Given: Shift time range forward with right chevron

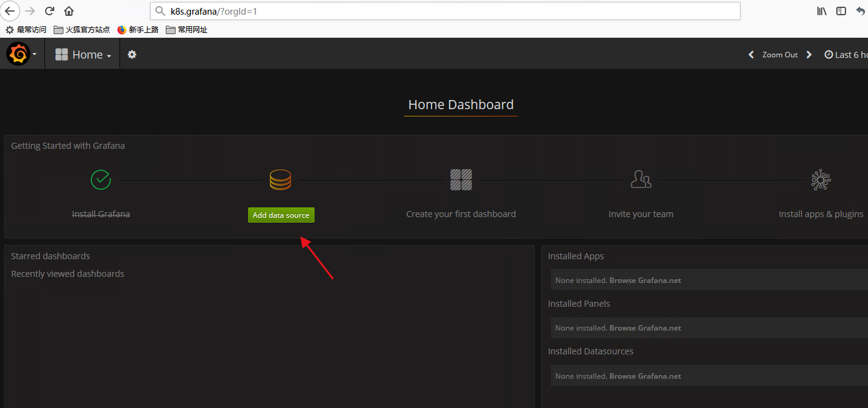Looking at the screenshot, I should pyautogui.click(x=809, y=54).
